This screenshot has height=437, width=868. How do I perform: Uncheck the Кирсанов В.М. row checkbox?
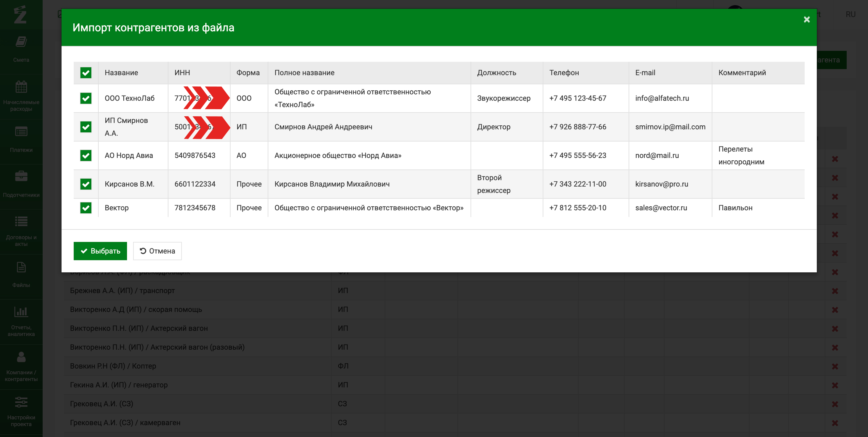(86, 184)
